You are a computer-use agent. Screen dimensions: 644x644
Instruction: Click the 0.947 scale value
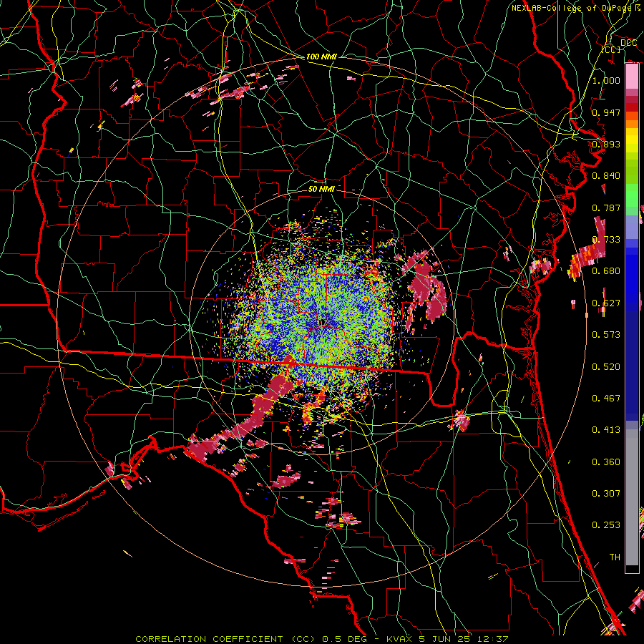pos(606,112)
